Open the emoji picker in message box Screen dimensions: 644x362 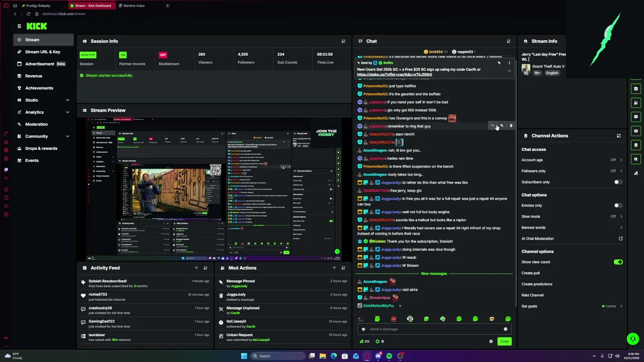point(505,329)
